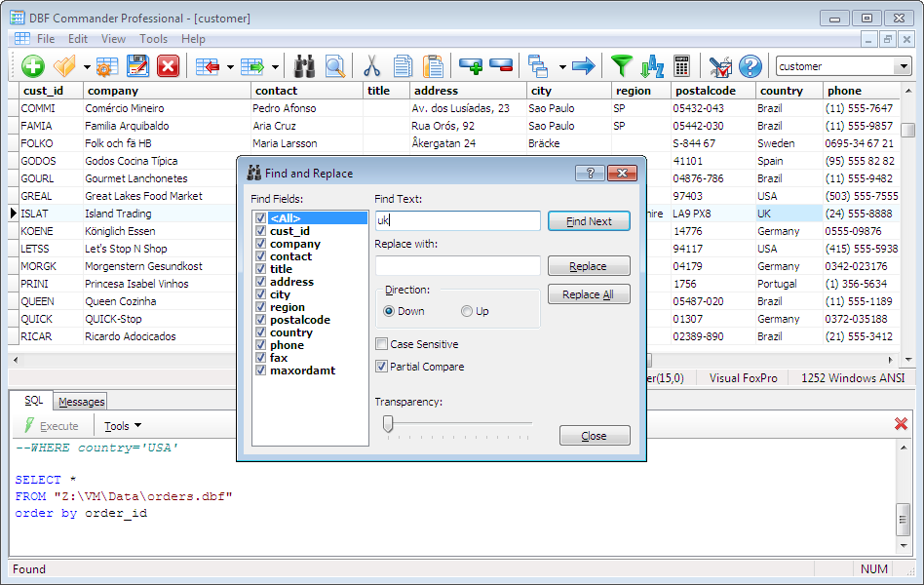Click the country column header
Viewport: 924px width, 585px height.
click(x=789, y=91)
